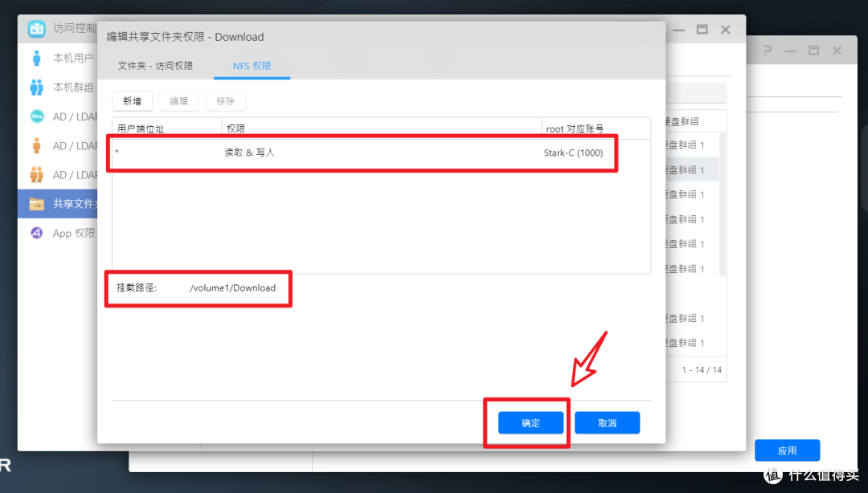Click the 新增 button

(x=133, y=101)
